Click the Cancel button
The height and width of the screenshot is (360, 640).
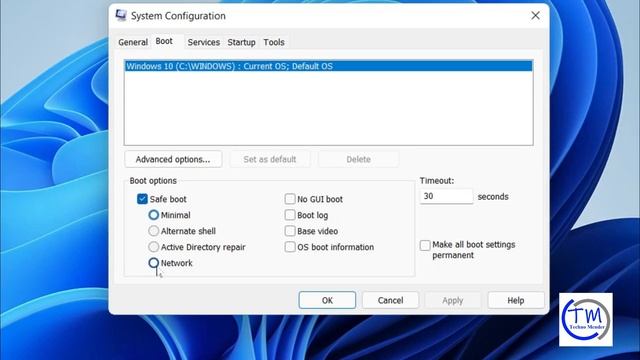point(390,300)
